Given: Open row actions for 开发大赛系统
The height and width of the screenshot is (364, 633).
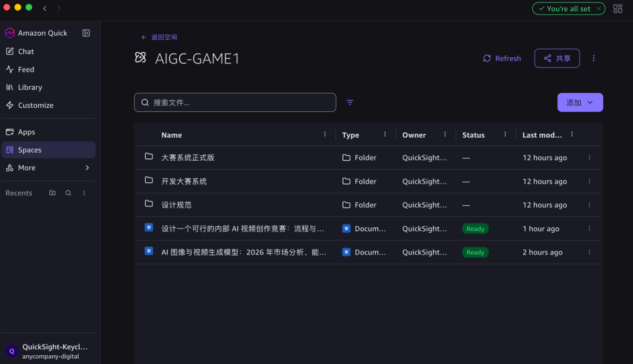Looking at the screenshot, I should click(x=590, y=182).
